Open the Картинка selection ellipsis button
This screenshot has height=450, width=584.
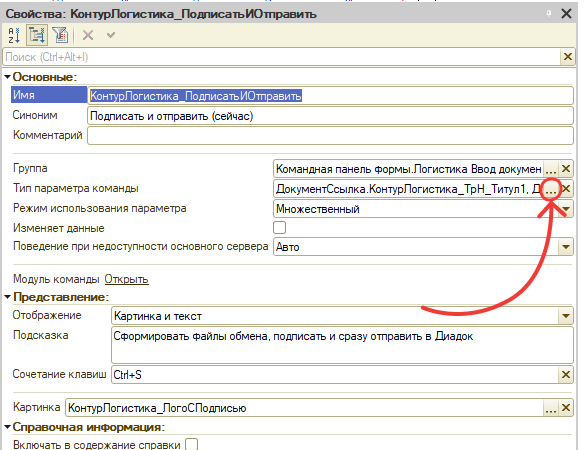click(x=550, y=408)
